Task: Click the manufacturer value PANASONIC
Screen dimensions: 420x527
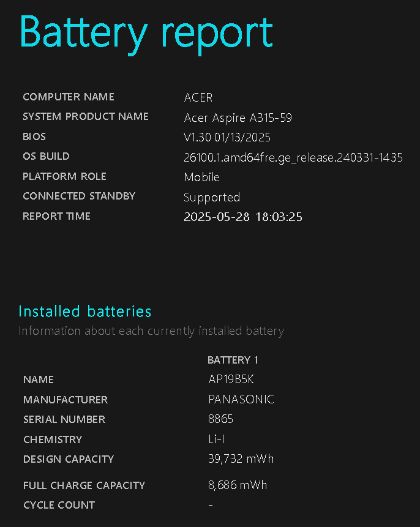Action: tap(241, 399)
